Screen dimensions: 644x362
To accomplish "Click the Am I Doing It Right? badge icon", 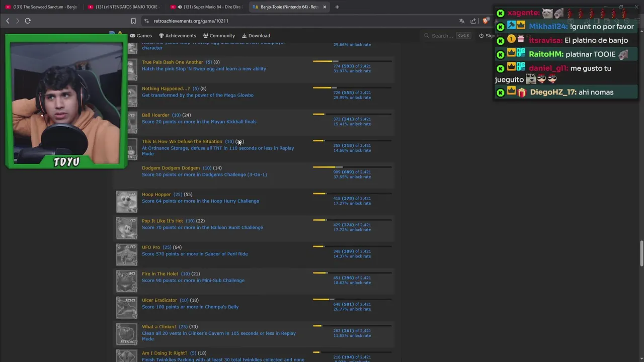I will pos(127,356).
